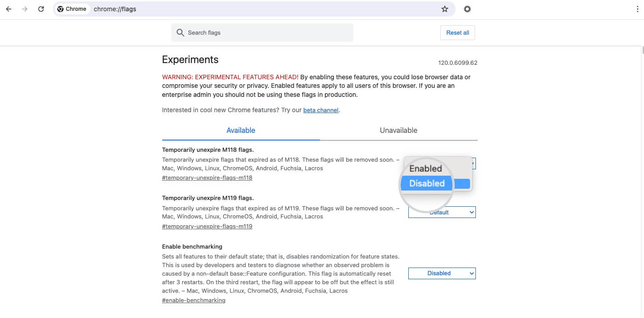Screen dimensions: 644x318
Task: Open the Enable benchmarking Disabled dropdown
Action: [442, 273]
